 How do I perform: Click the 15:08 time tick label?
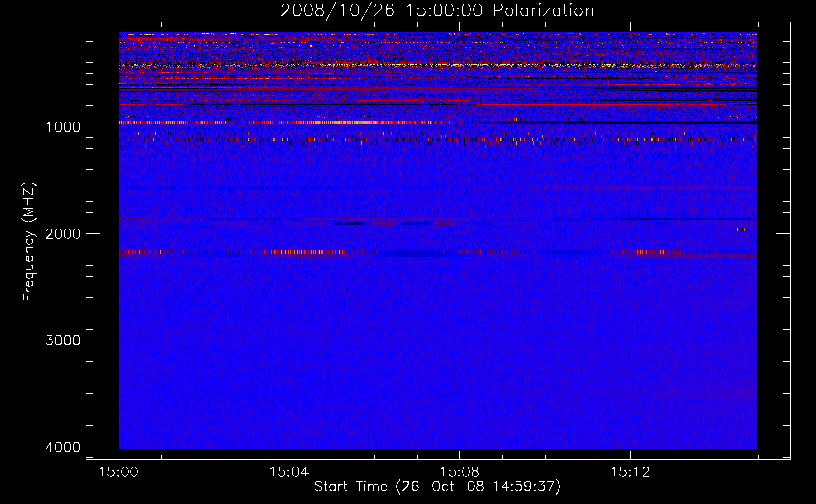click(x=459, y=472)
